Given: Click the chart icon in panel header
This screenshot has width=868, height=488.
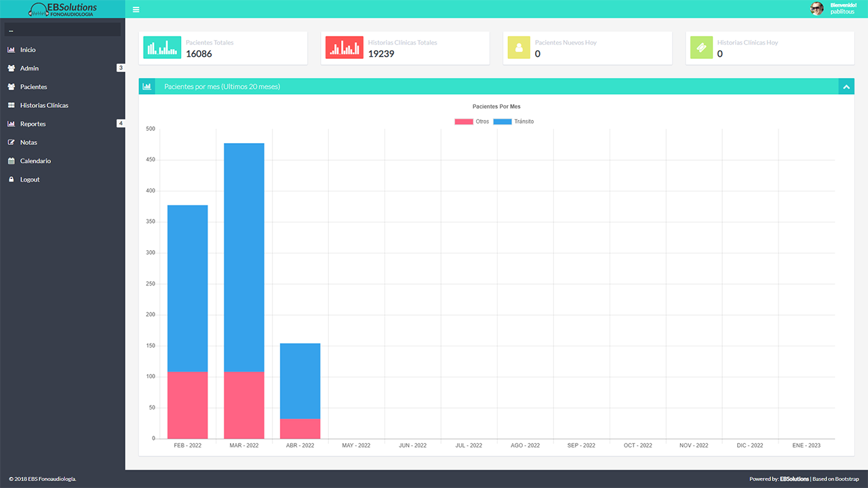Looking at the screenshot, I should coord(147,87).
